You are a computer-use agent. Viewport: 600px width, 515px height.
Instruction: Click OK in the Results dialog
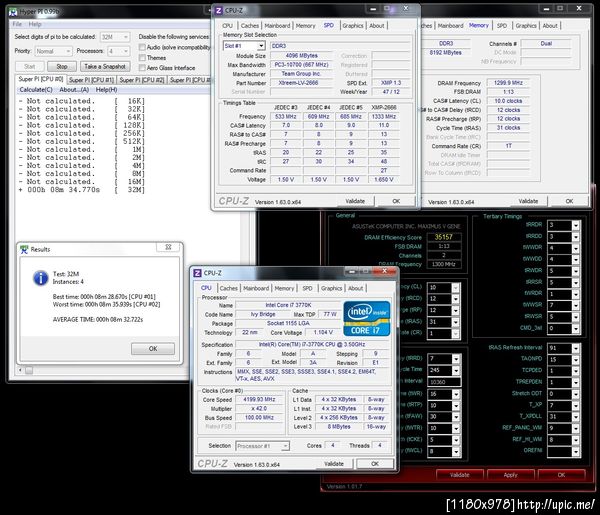153,349
